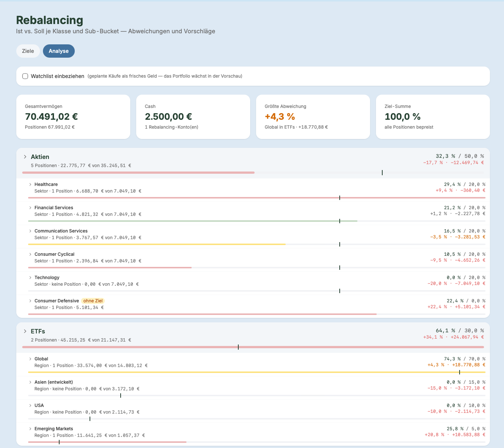This screenshot has width=504, height=448.
Task: Click the Größte Abweichung summary card
Action: (x=313, y=117)
